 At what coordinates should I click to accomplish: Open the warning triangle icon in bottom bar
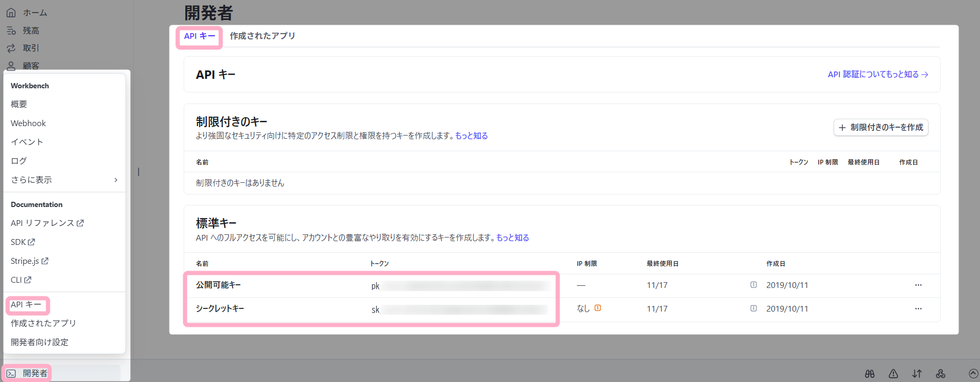(x=893, y=374)
